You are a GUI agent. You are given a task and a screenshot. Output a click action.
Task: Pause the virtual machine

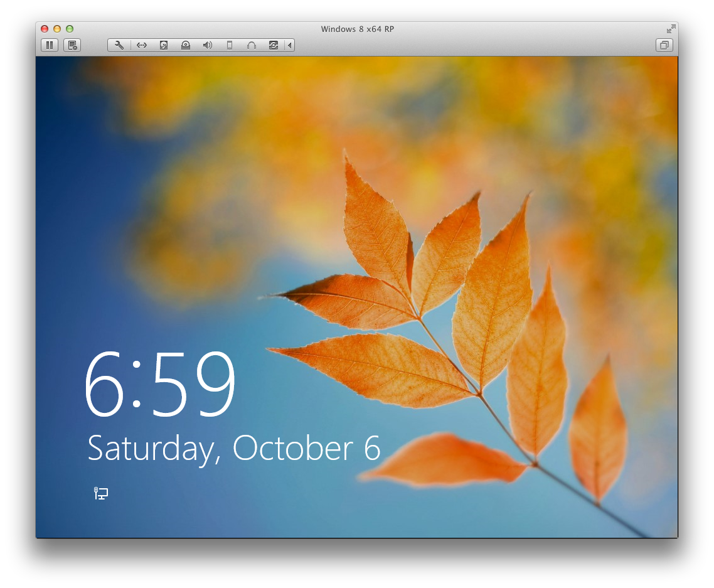pyautogui.click(x=50, y=45)
